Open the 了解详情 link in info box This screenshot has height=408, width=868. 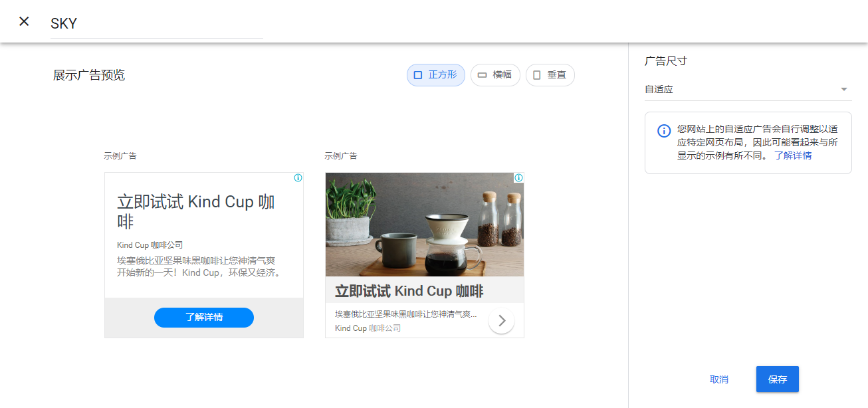pos(792,155)
